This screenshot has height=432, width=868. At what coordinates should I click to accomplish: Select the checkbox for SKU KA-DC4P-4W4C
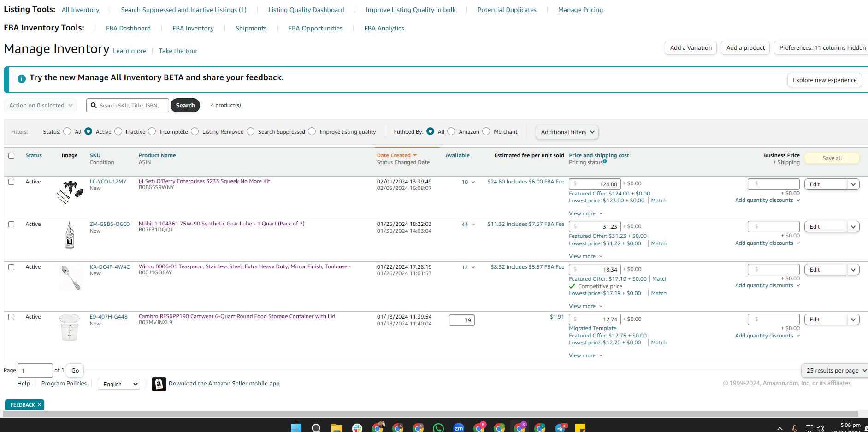12,267
